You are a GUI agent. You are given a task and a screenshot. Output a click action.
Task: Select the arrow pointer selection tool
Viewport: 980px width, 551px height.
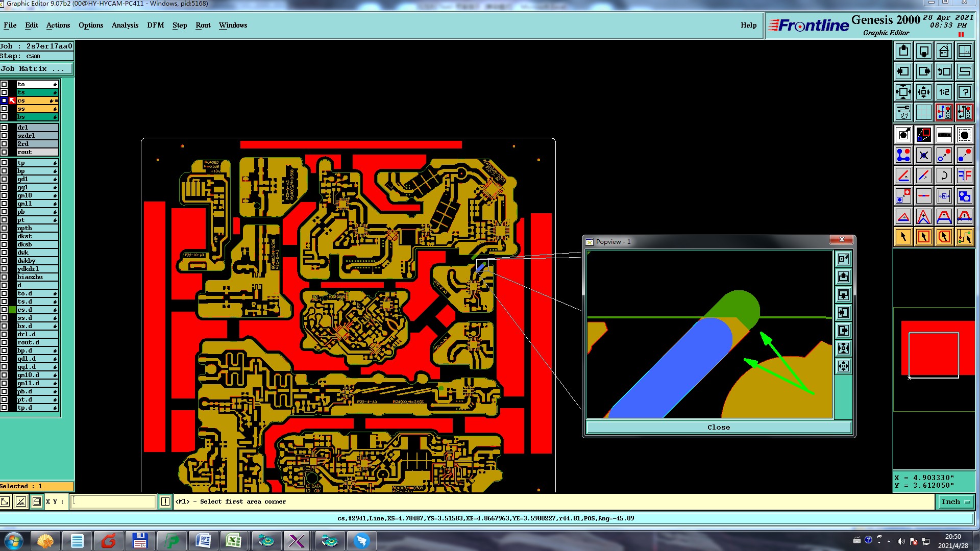click(903, 237)
